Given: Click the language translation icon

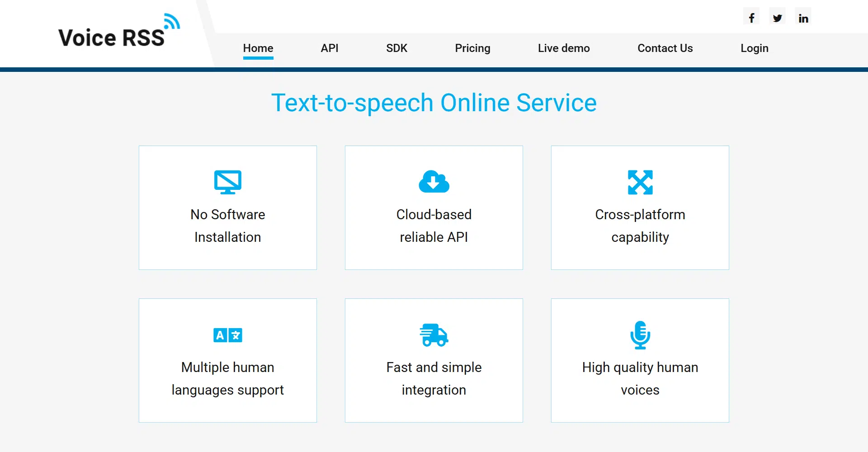Looking at the screenshot, I should tap(228, 335).
